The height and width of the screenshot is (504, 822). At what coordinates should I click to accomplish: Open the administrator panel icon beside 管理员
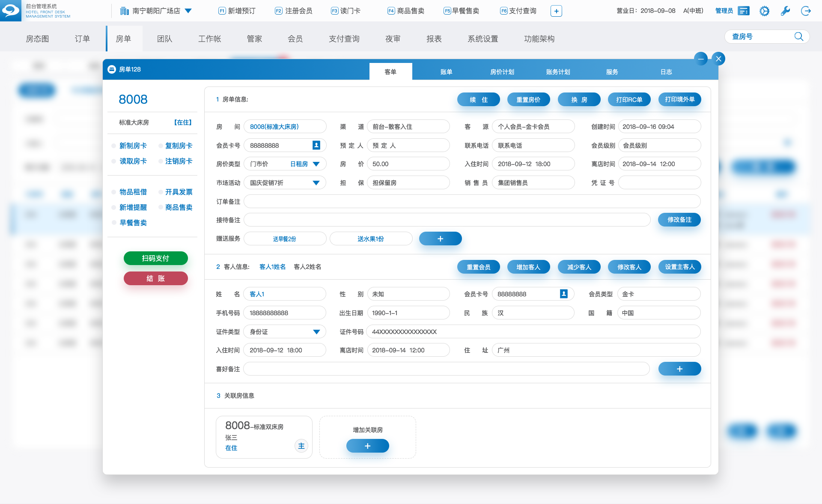coord(744,11)
